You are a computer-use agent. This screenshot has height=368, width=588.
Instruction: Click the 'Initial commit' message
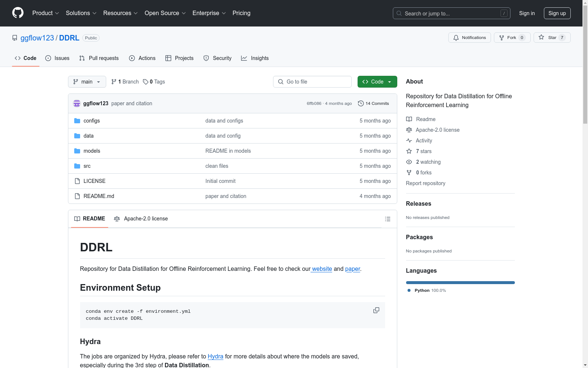point(220,181)
